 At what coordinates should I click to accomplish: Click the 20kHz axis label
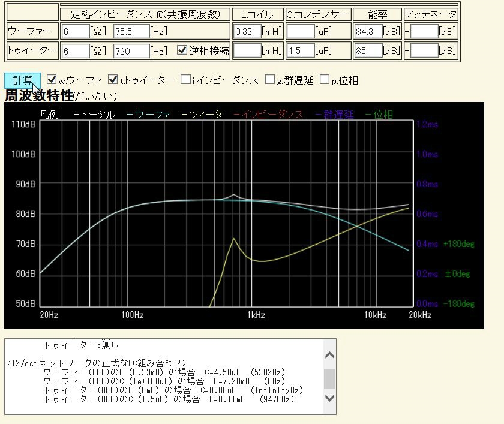tap(420, 315)
